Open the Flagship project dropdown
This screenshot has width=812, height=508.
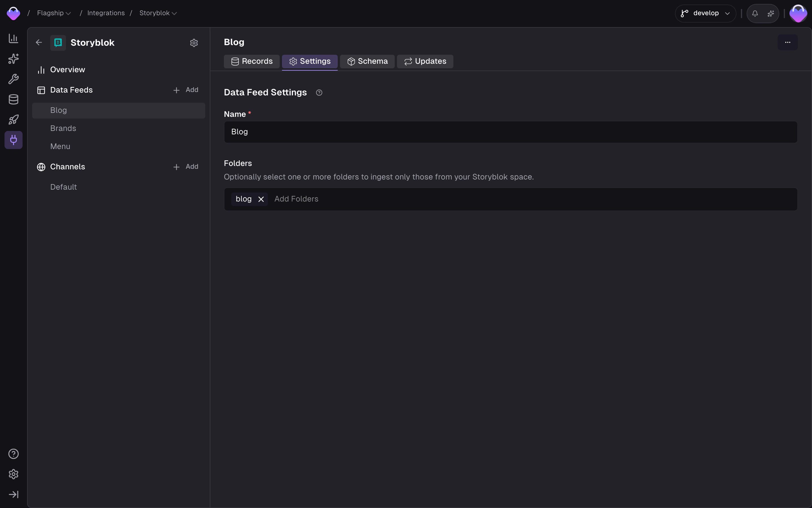point(54,13)
